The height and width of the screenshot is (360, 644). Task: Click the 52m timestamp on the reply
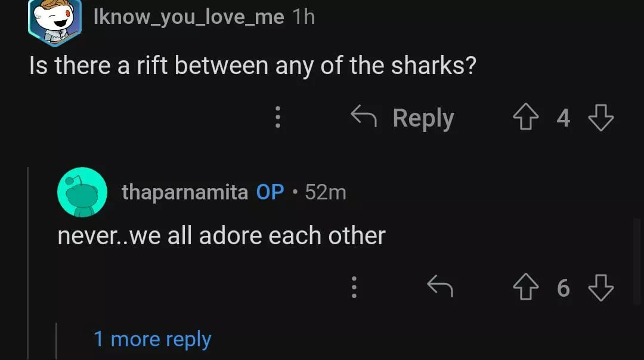pos(325,192)
